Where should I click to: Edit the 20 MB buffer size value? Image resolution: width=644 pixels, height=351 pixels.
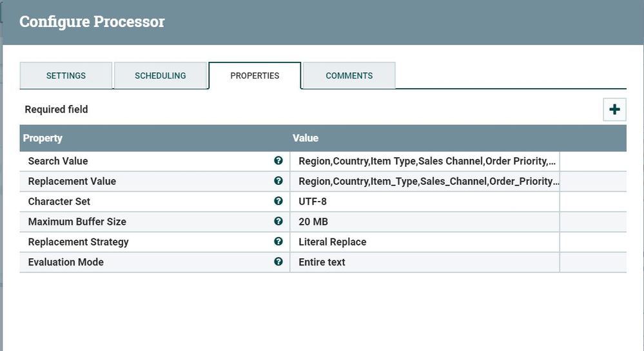point(425,222)
